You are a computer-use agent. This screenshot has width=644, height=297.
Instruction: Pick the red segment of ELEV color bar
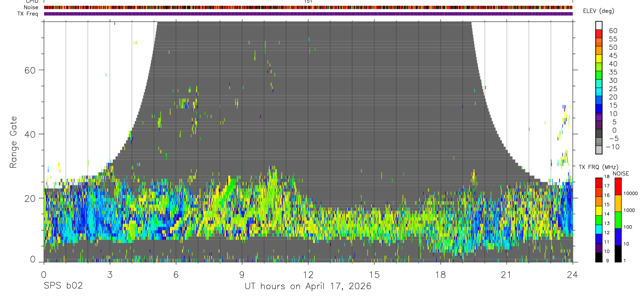tap(598, 34)
